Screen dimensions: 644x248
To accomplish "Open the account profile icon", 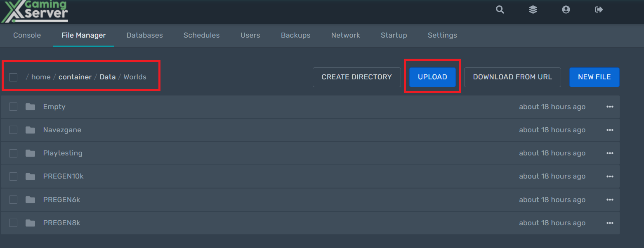I will pyautogui.click(x=566, y=10).
